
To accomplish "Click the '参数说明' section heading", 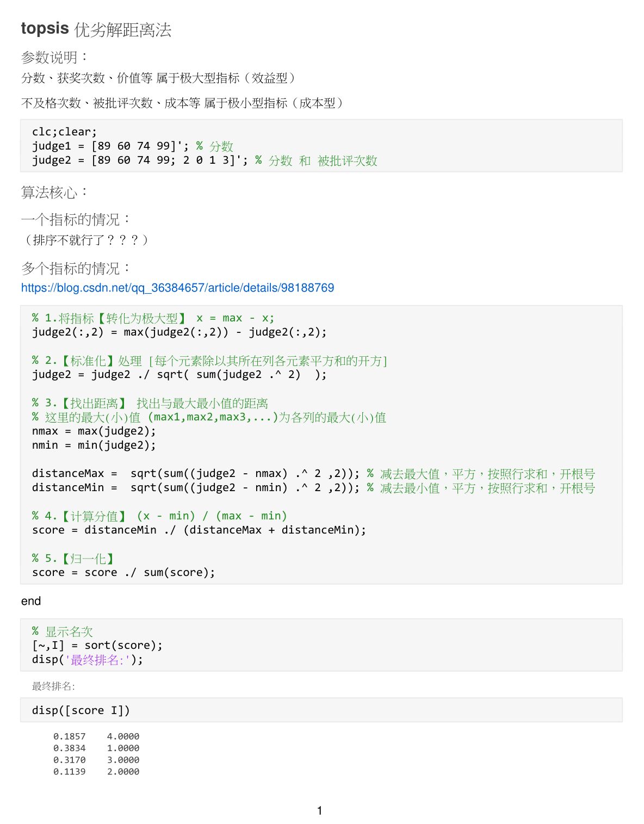I will 54,57.
